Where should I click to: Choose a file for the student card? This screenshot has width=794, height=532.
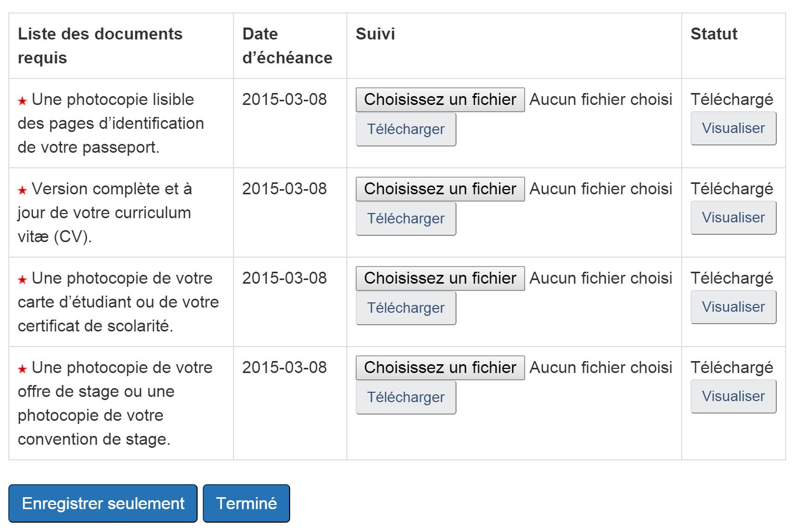[x=440, y=278]
